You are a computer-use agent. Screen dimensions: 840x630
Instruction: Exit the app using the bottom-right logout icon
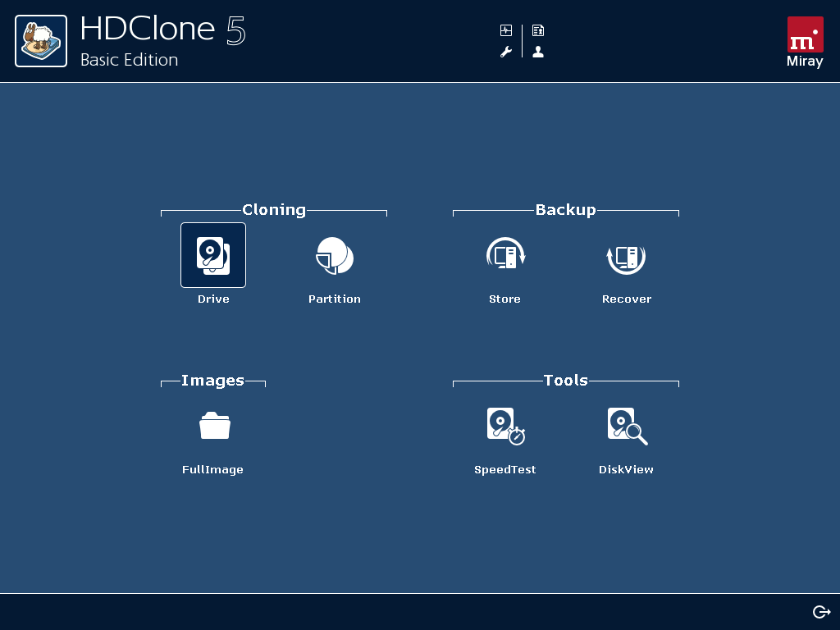821,612
